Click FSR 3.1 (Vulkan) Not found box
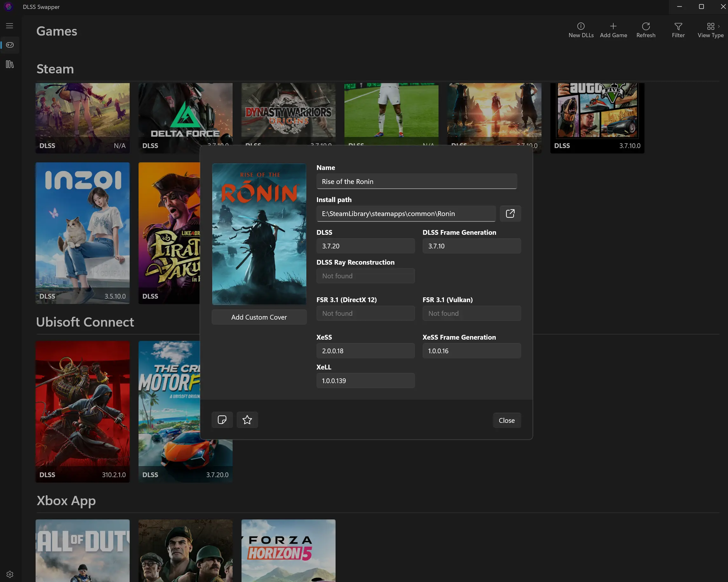728x582 pixels. click(471, 313)
